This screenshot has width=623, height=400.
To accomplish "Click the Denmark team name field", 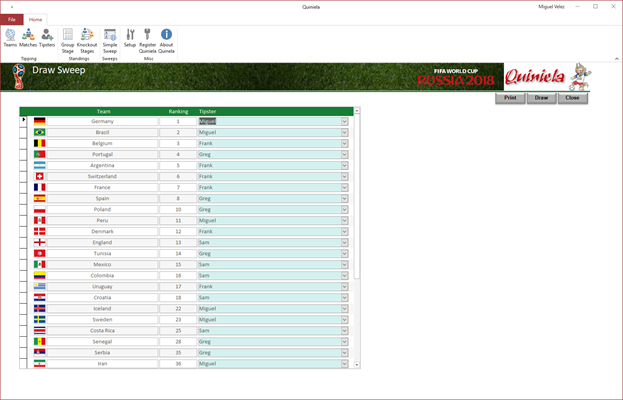I will pos(102,231).
